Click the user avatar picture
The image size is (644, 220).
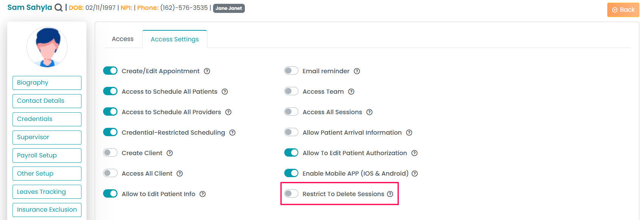[47, 47]
